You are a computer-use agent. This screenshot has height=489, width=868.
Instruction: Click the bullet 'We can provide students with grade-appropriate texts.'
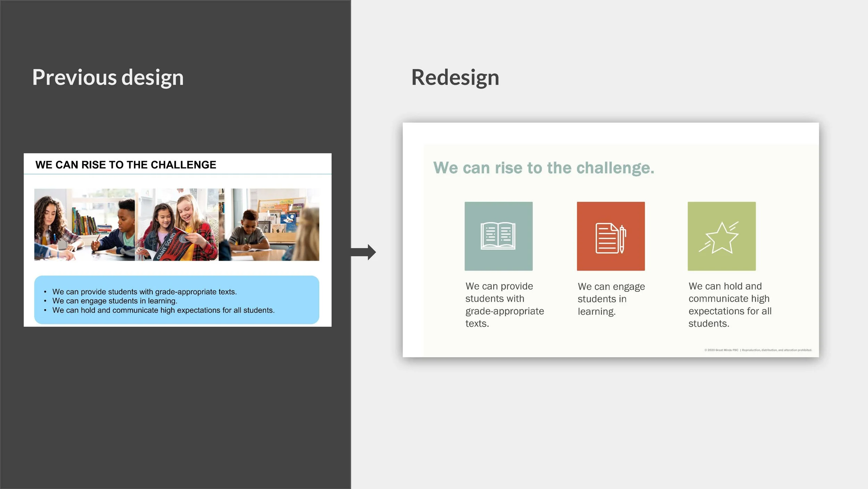coord(144,292)
